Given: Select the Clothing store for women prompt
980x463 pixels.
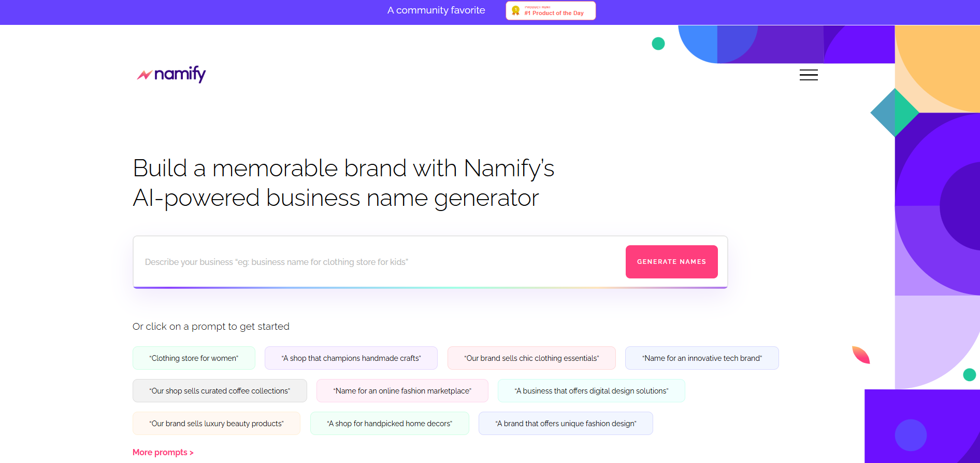Looking at the screenshot, I should pos(194,358).
